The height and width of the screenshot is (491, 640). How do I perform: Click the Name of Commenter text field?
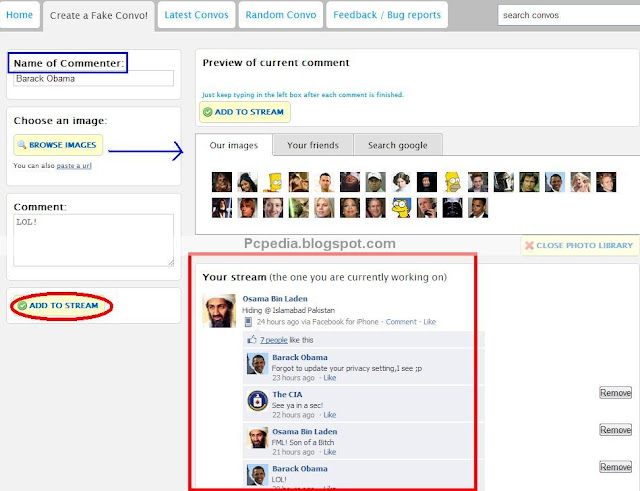93,78
